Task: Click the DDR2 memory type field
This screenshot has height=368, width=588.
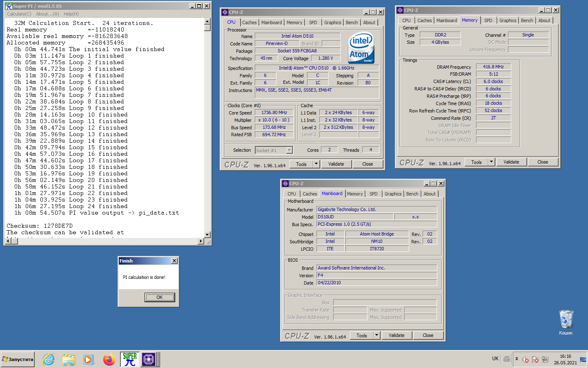Action: click(440, 35)
